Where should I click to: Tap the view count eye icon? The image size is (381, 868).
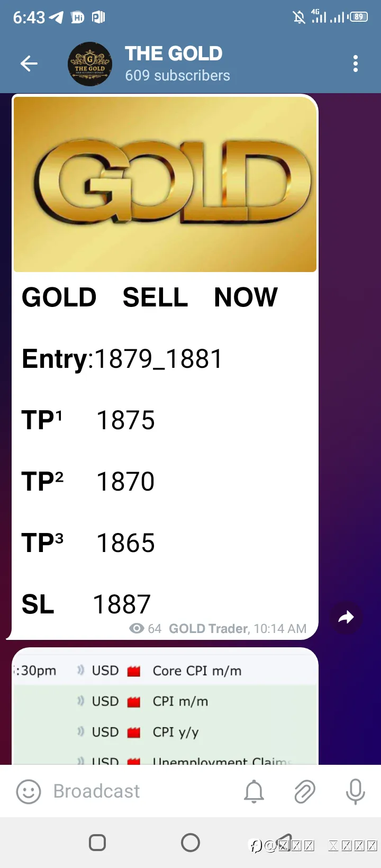pyautogui.click(x=137, y=628)
